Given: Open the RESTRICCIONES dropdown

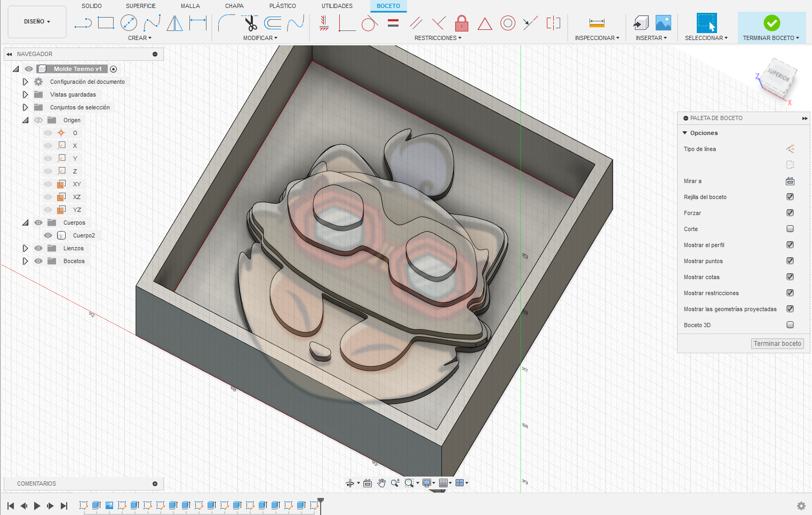Looking at the screenshot, I should (437, 38).
